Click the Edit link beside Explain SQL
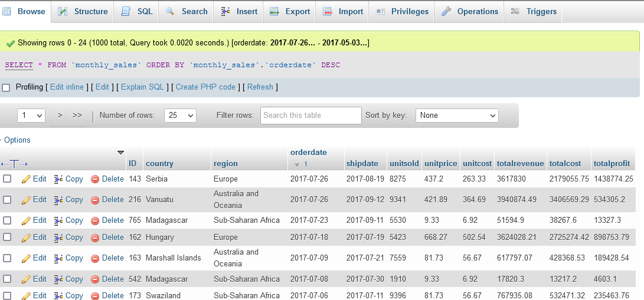The height and width of the screenshot is (300, 644). [x=102, y=87]
